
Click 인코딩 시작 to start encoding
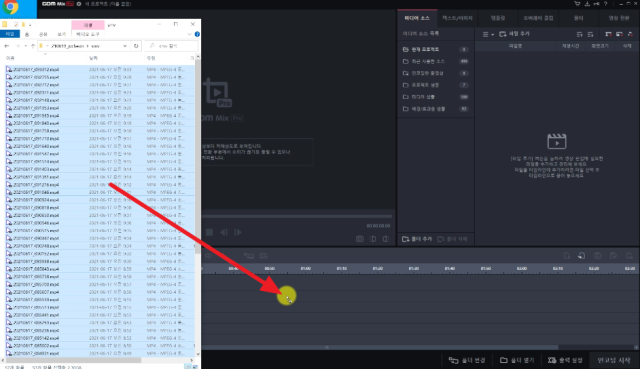point(613,360)
